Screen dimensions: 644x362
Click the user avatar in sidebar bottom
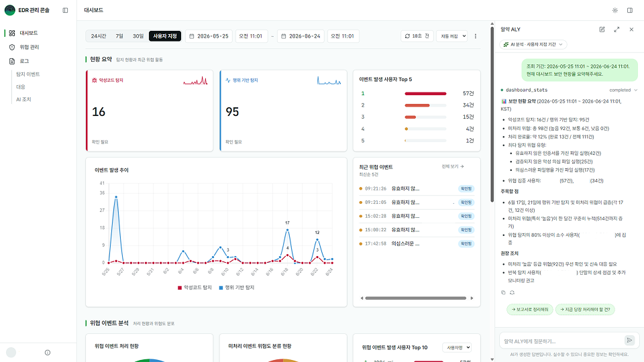(11, 353)
